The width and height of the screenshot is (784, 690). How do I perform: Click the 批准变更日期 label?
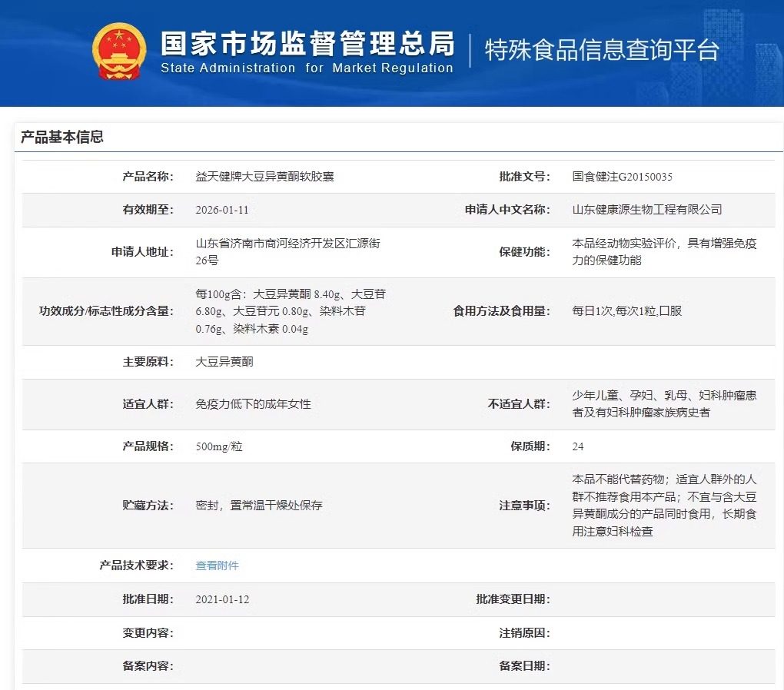(513, 599)
